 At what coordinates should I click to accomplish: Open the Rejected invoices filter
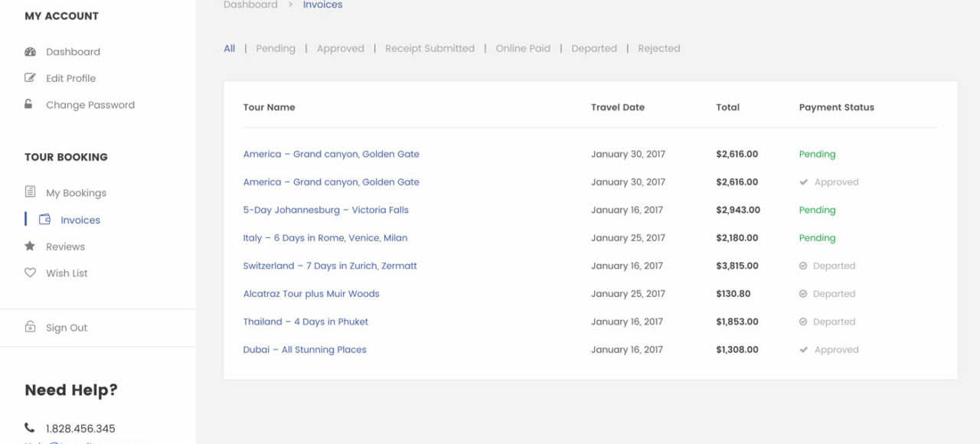click(658, 48)
